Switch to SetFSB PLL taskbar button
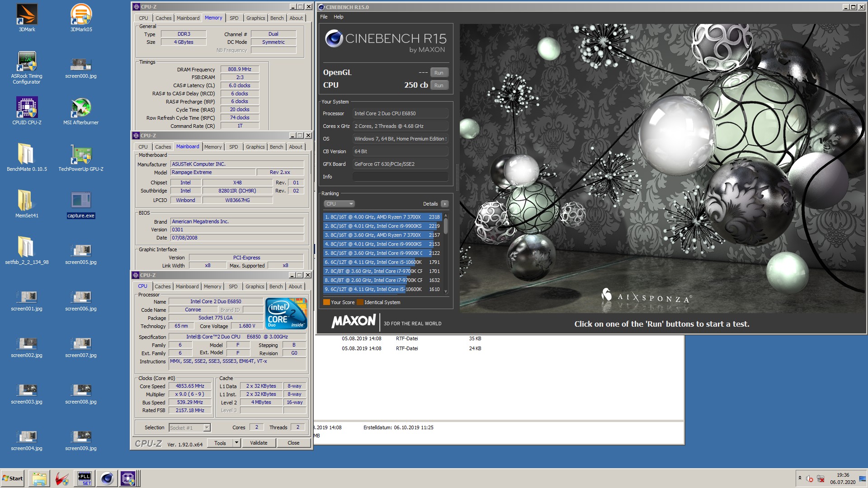The height and width of the screenshot is (488, 868). 85,479
